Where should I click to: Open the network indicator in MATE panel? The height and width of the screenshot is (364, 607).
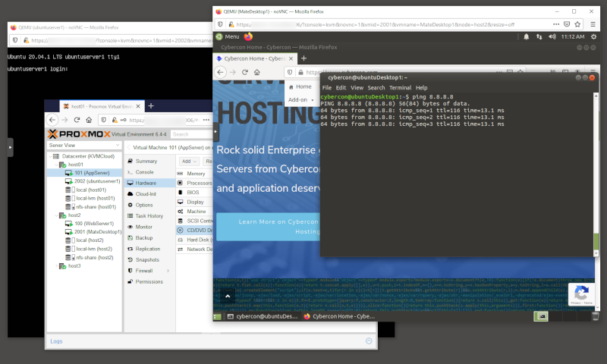coord(539,36)
